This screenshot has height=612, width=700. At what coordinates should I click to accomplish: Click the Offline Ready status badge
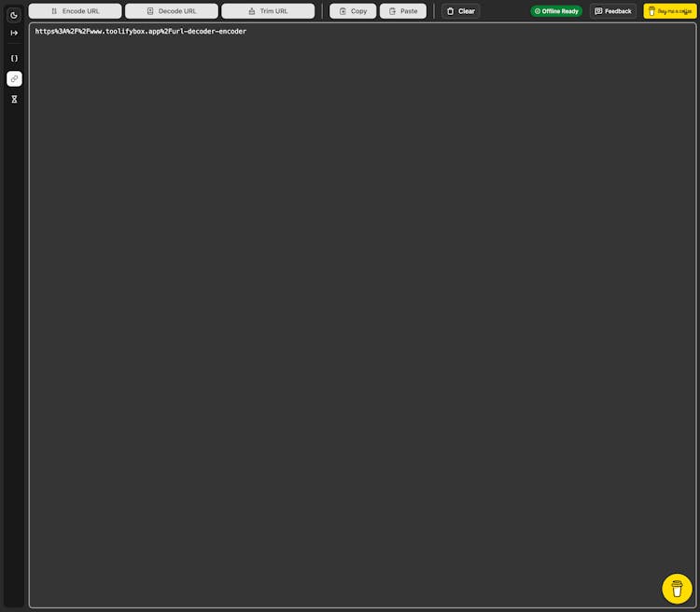556,11
